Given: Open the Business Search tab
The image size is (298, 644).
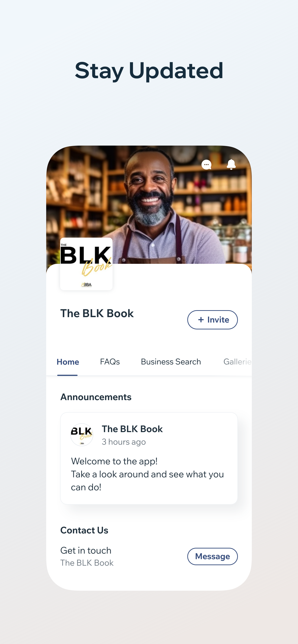Looking at the screenshot, I should pos(171,361).
